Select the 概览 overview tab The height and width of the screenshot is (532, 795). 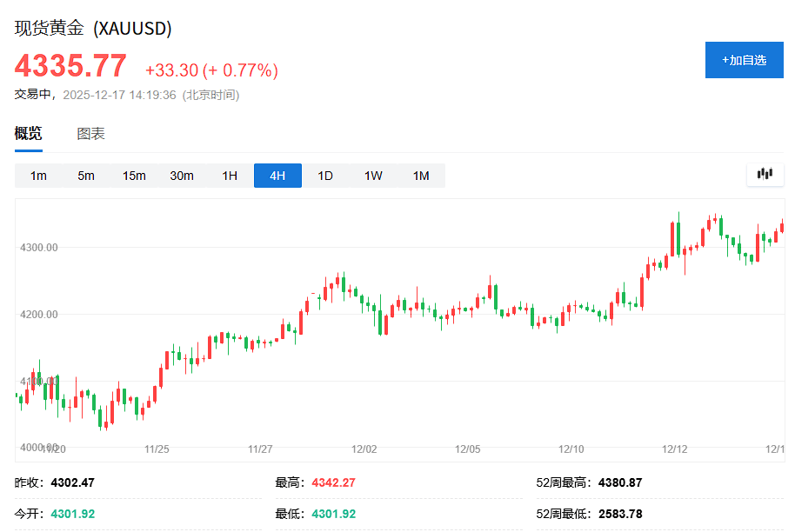(x=28, y=134)
